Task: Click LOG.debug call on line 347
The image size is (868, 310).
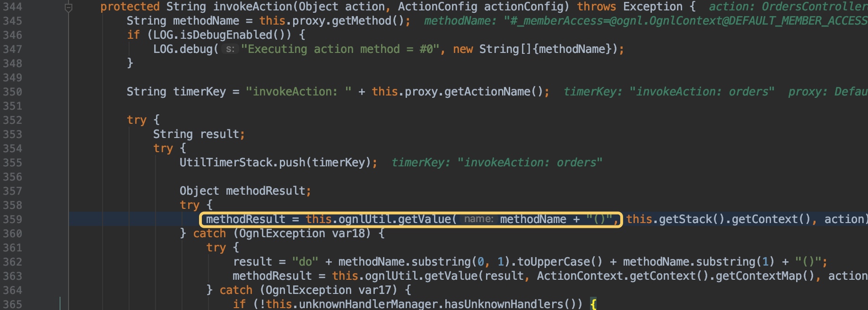Action: point(183,49)
